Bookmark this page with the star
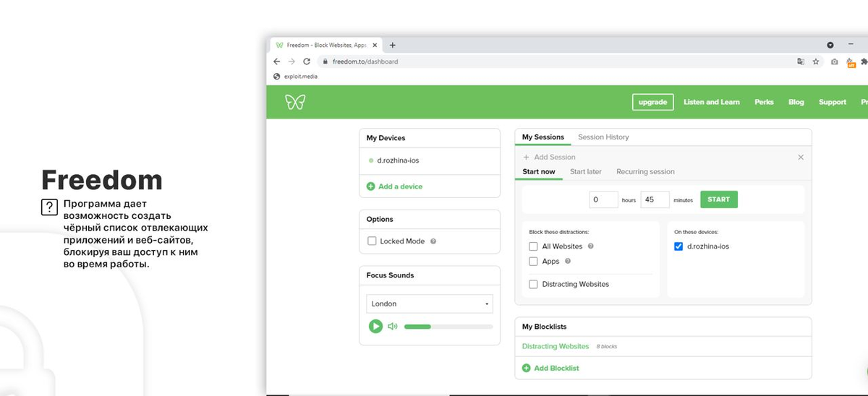868x396 pixels. 816,61
